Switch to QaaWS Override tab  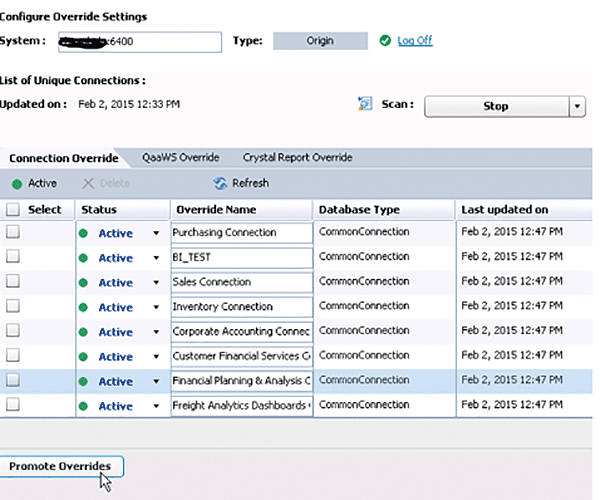(180, 158)
